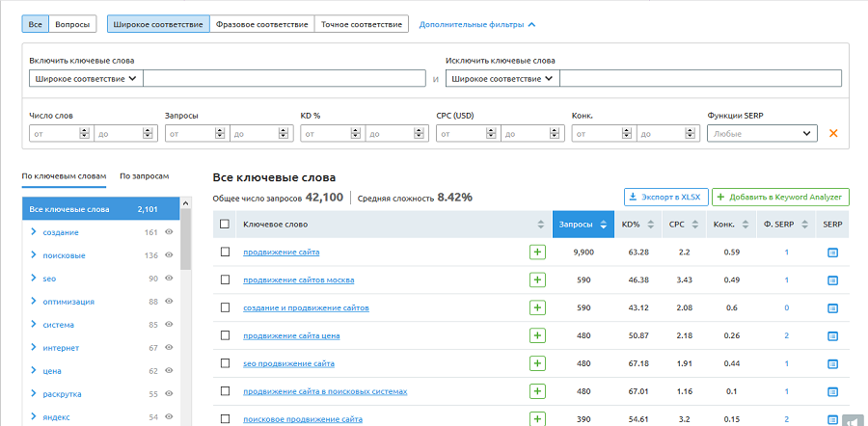Add 'создание и продвижение сайтов' with plus icon
868x426 pixels.
tap(537, 307)
